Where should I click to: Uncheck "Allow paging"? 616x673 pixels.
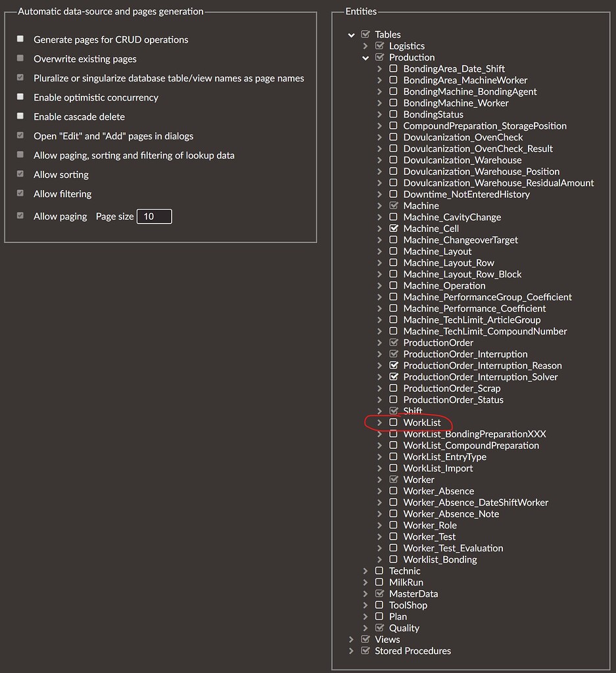pyautogui.click(x=20, y=216)
